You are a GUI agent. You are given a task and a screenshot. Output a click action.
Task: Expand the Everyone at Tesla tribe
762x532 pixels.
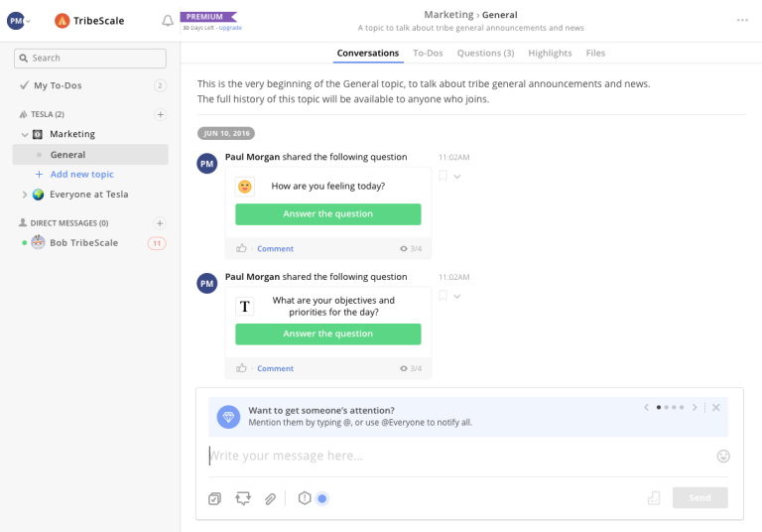(24, 195)
